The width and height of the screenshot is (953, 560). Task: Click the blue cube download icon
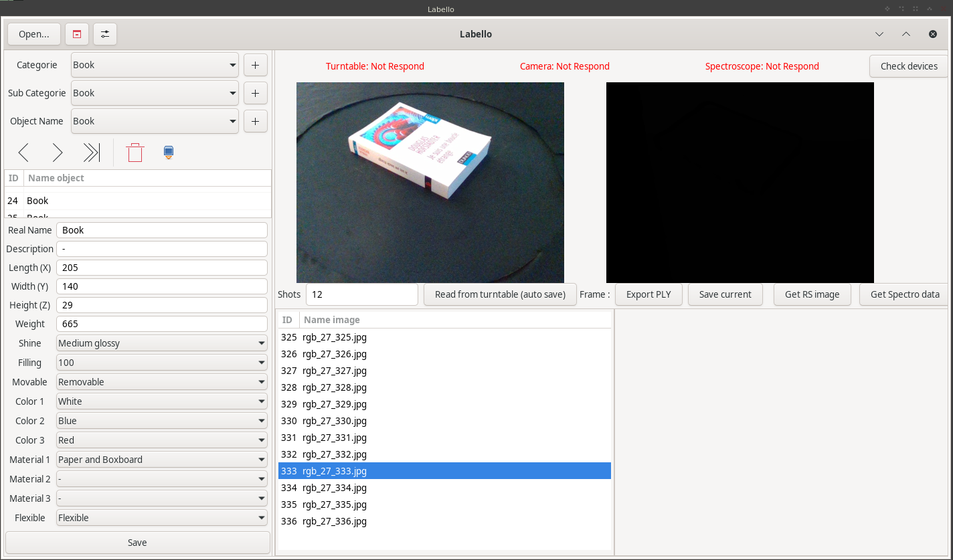tap(169, 153)
